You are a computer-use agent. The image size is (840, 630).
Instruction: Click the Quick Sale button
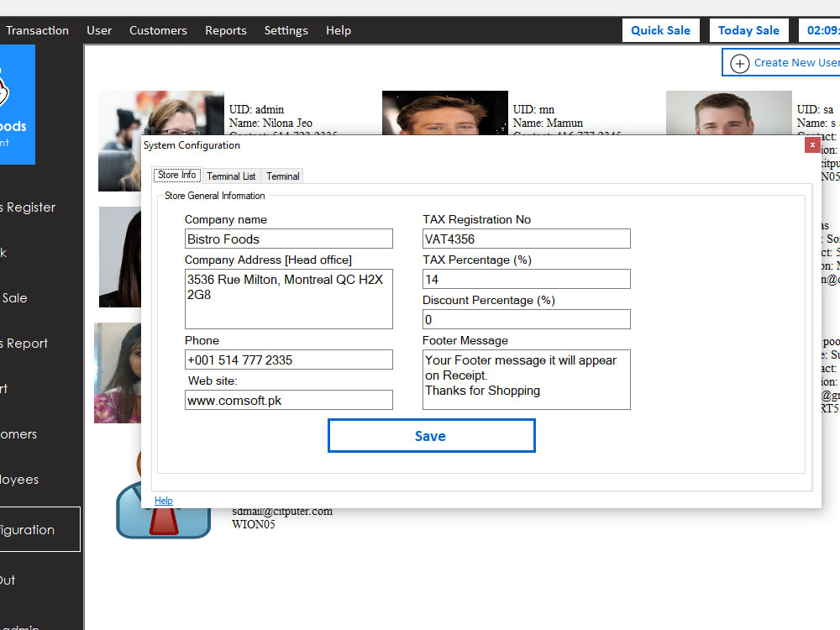coord(660,29)
